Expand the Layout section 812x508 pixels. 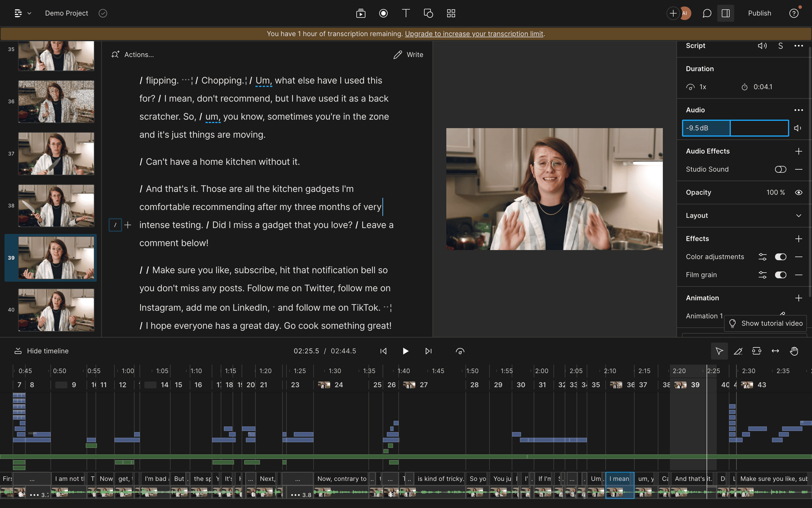point(799,216)
